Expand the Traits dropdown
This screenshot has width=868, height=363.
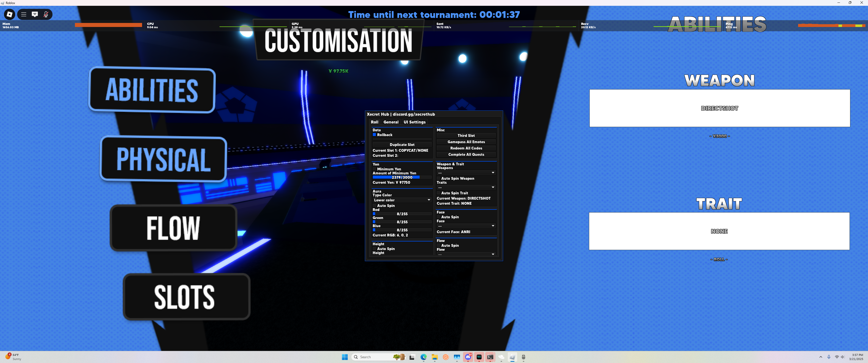pyautogui.click(x=466, y=187)
